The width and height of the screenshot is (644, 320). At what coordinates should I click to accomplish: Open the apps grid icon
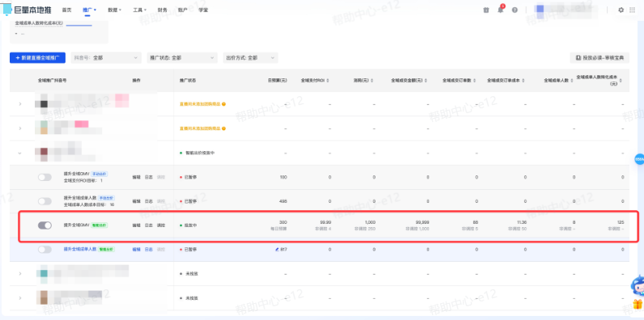[x=632, y=10]
